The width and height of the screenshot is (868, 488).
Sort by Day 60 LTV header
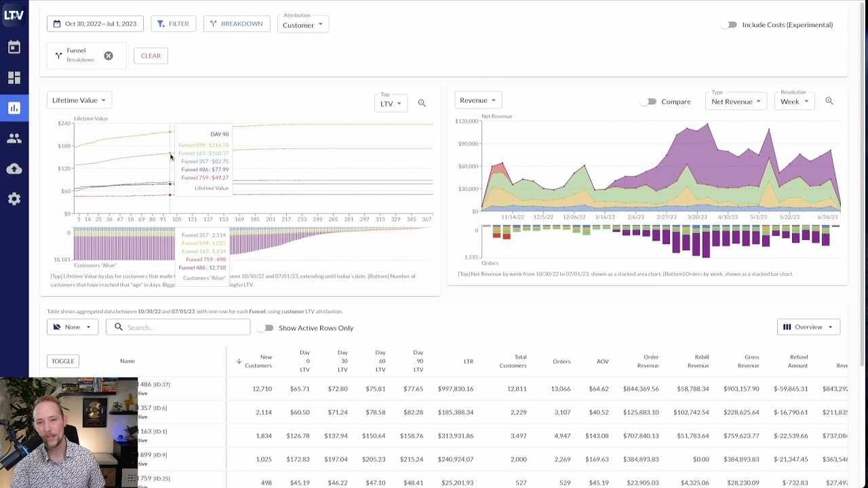click(x=380, y=361)
